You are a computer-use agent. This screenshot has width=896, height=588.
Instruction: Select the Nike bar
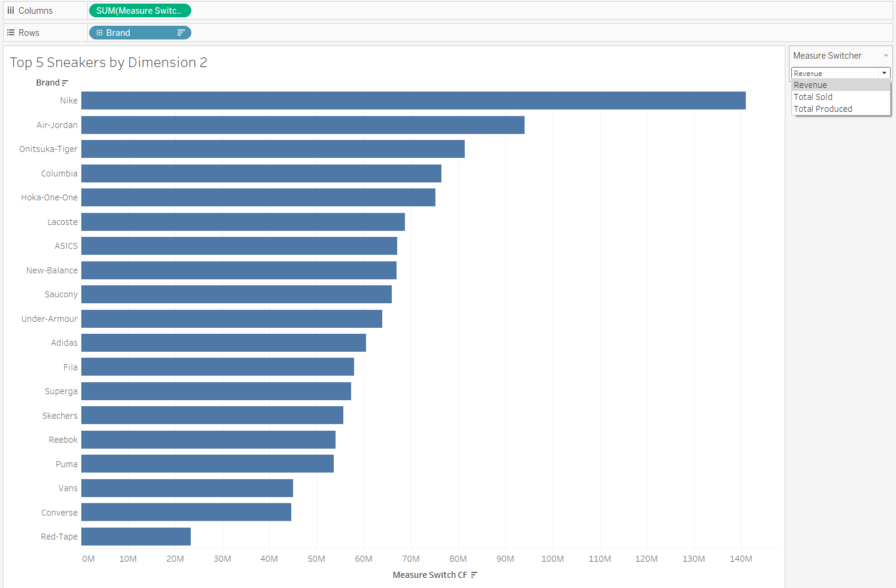pyautogui.click(x=413, y=100)
